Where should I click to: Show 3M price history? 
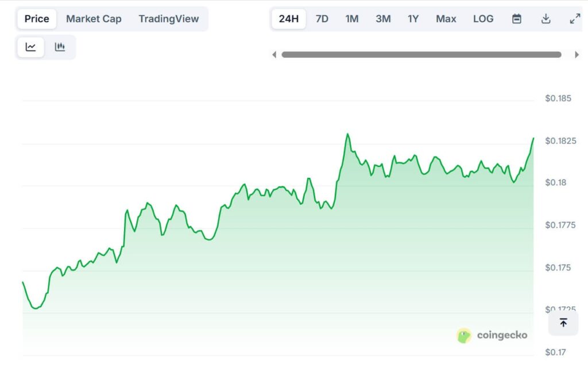(383, 19)
